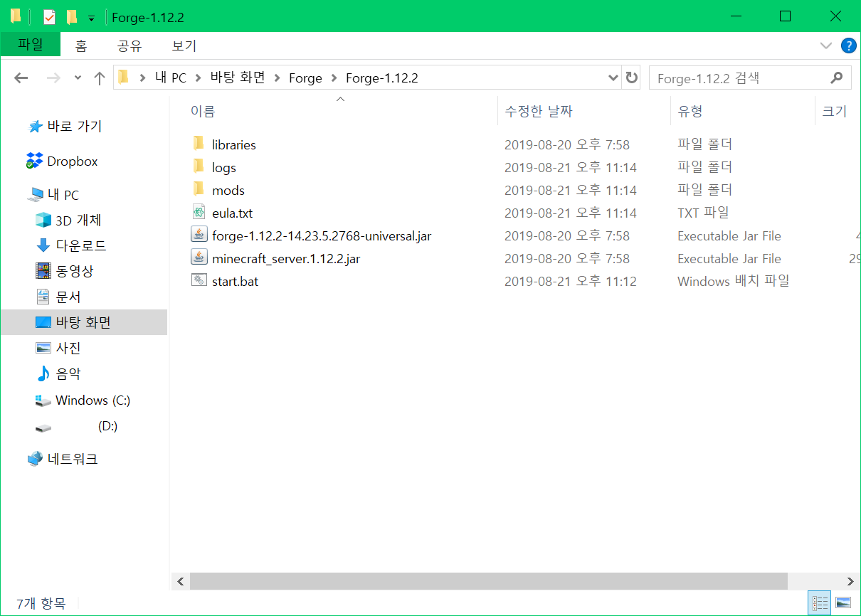Click the 바탕 화면 breadcrumb segment

pyautogui.click(x=238, y=78)
